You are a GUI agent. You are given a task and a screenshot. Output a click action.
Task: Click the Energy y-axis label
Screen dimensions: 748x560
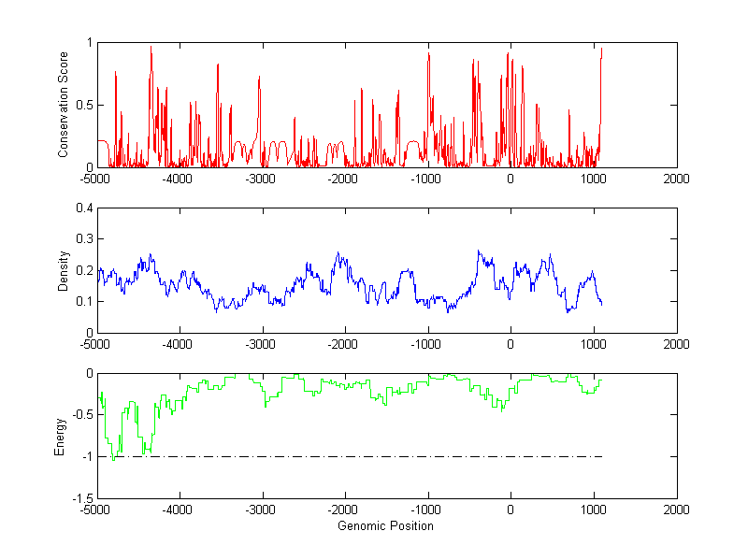pyautogui.click(x=60, y=436)
